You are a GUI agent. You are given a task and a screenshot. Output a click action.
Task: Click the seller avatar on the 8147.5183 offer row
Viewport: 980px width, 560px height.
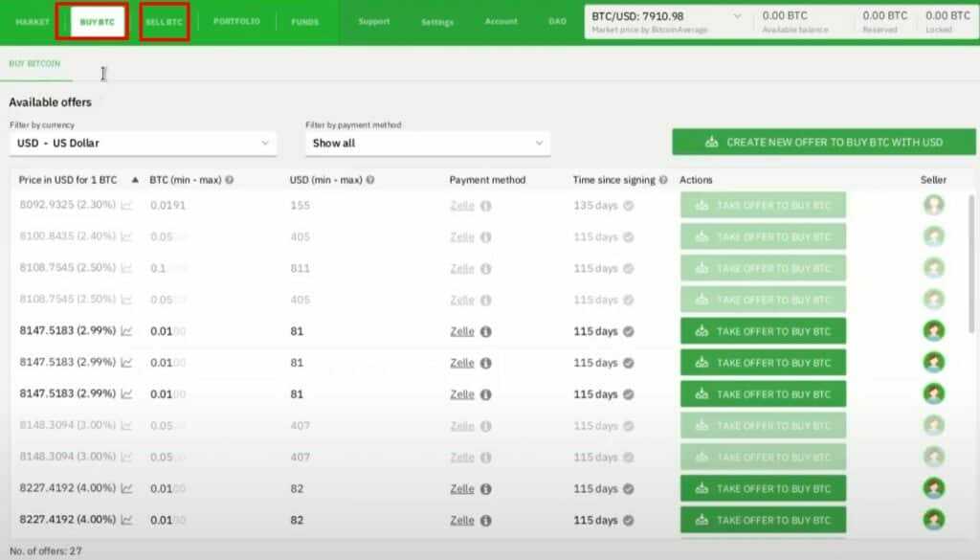click(933, 331)
